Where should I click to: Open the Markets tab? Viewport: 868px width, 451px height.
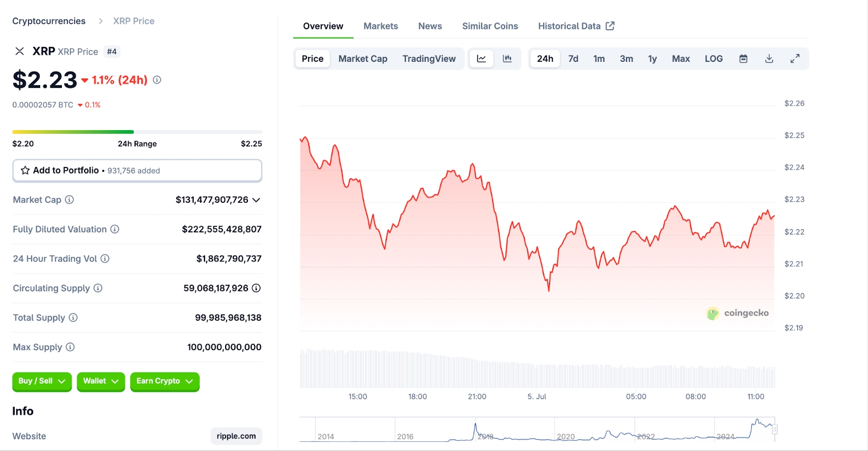pos(380,26)
